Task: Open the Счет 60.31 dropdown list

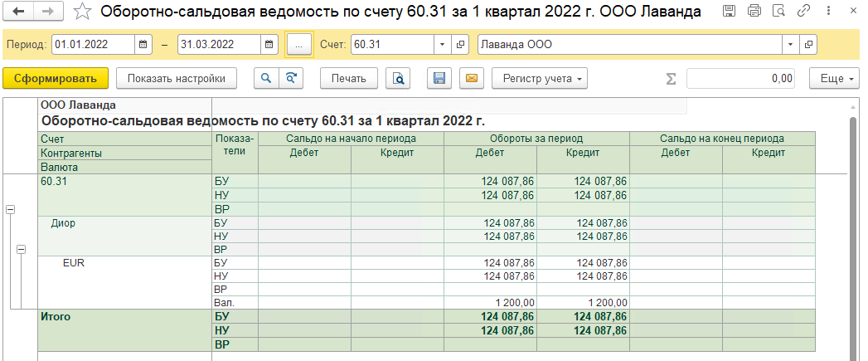Action: (441, 44)
